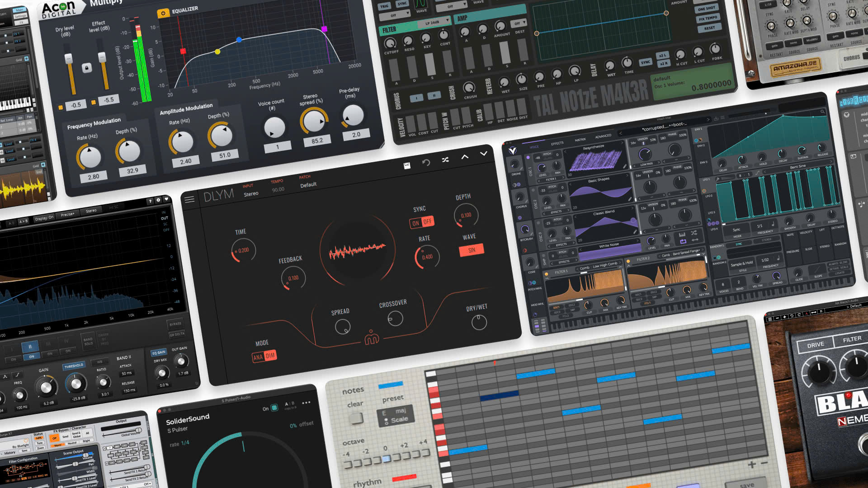Enable chorus II in TAL NoiseMaker

(434, 95)
